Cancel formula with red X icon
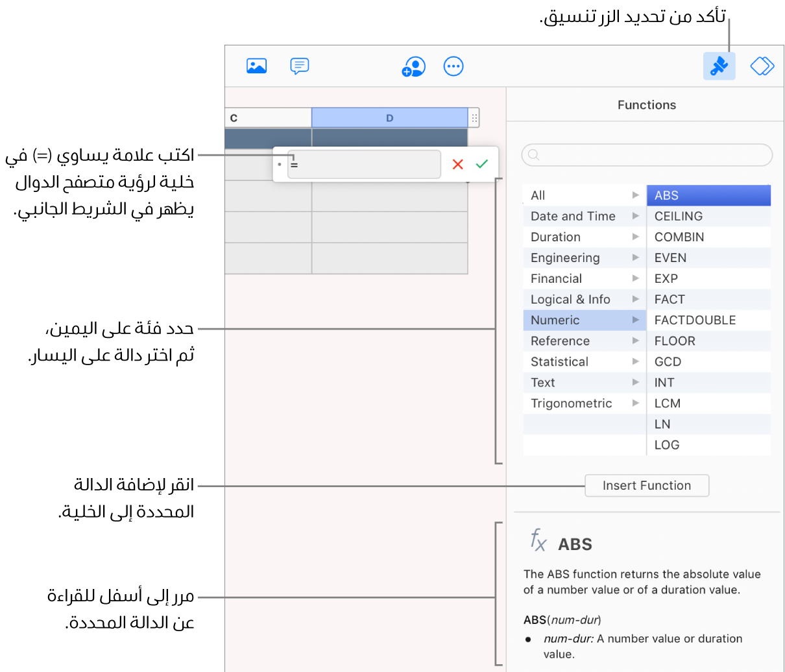This screenshot has width=785, height=672. (x=458, y=164)
